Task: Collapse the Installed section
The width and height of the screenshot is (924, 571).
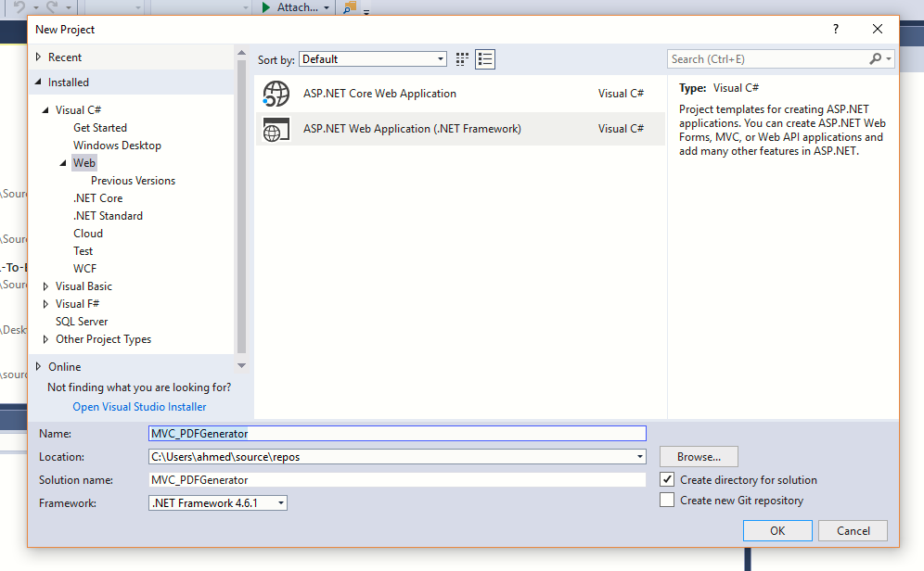Action: 38,82
